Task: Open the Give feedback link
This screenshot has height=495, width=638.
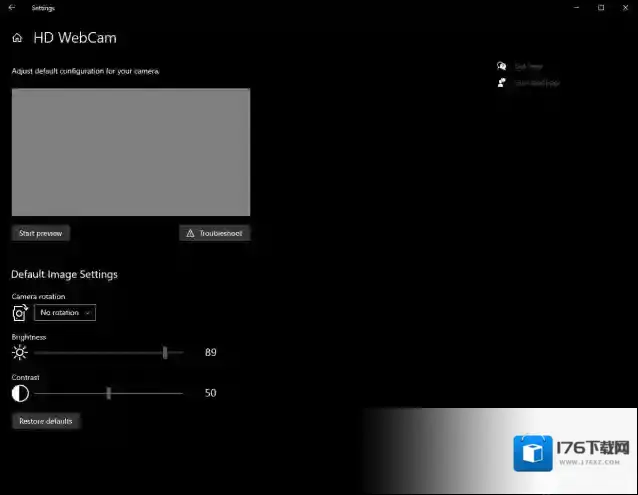Action: 537,83
